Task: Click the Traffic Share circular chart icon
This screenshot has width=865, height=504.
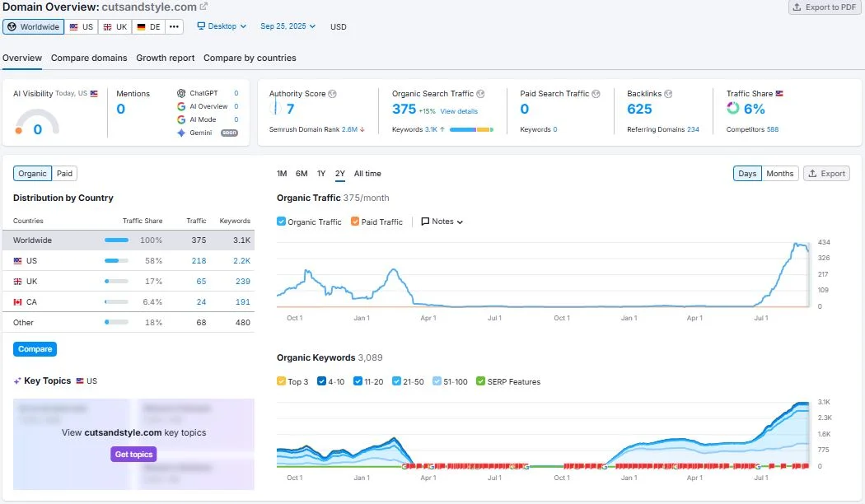Action: point(732,108)
